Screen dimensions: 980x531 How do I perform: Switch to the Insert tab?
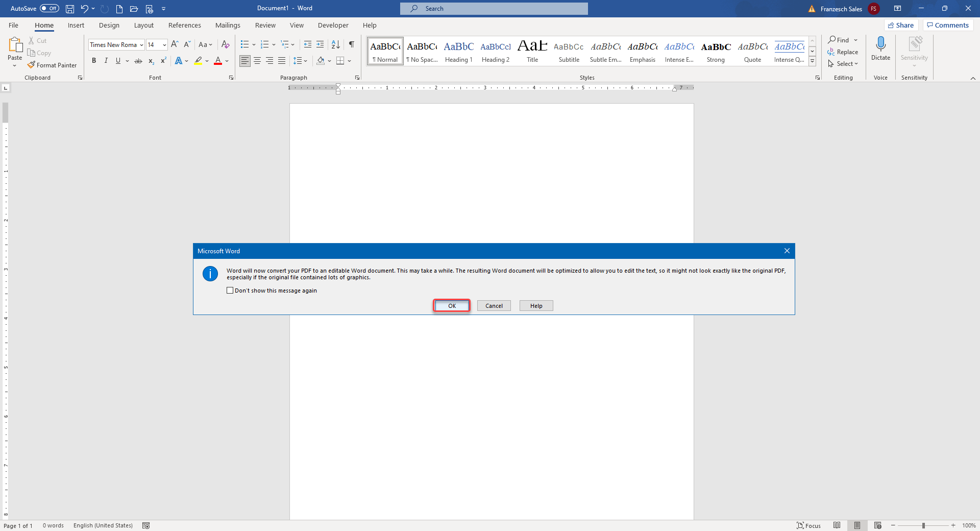(76, 25)
